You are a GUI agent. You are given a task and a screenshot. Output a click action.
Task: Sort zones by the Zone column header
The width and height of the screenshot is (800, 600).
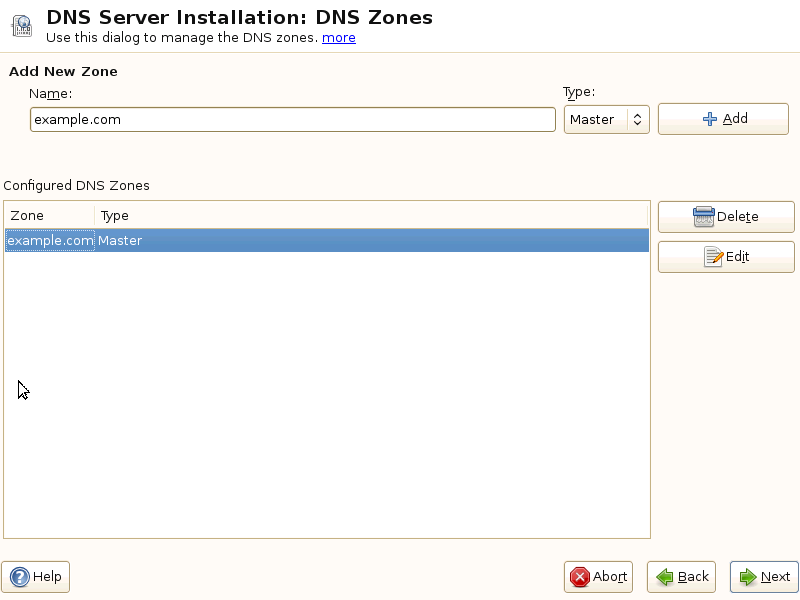[x=50, y=216]
